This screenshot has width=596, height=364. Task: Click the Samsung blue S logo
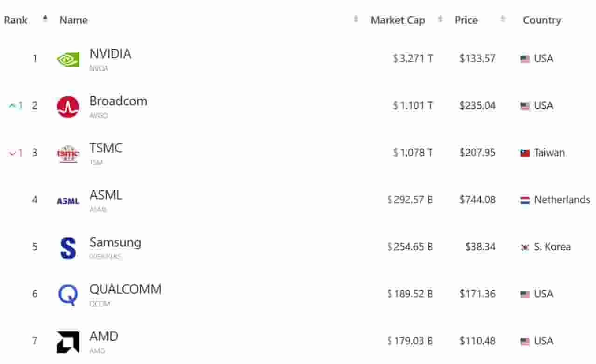[x=68, y=247]
